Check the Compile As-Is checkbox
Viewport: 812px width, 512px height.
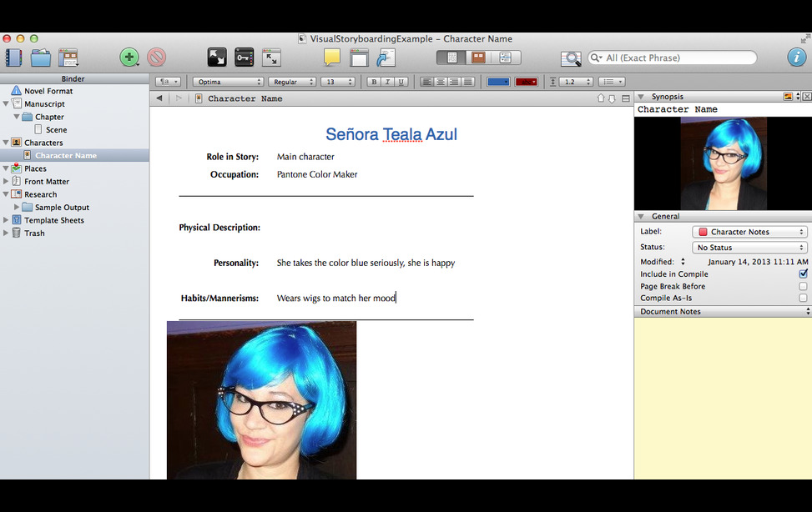(803, 298)
